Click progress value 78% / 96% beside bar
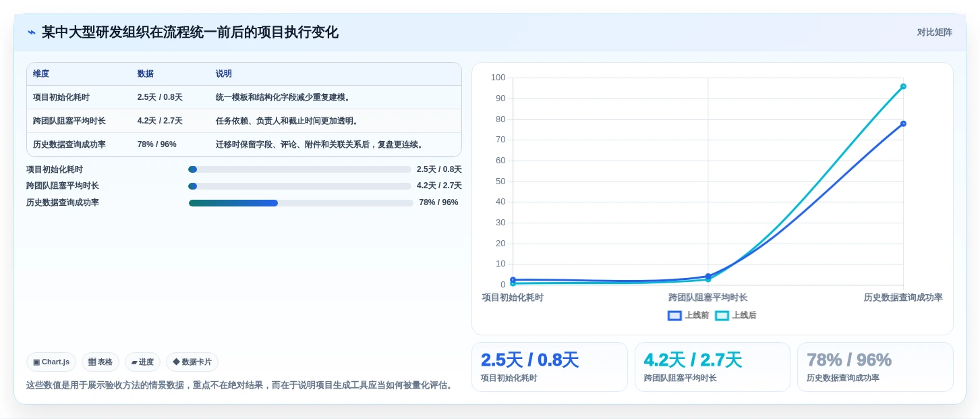The image size is (980, 419). [438, 202]
